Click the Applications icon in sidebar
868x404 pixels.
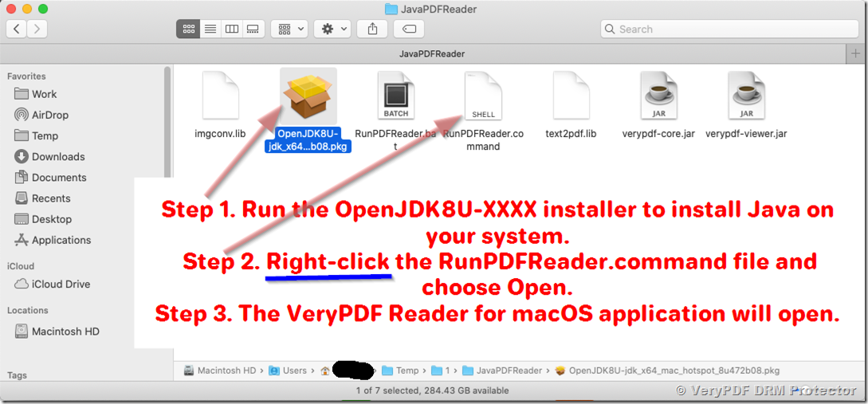(21, 240)
